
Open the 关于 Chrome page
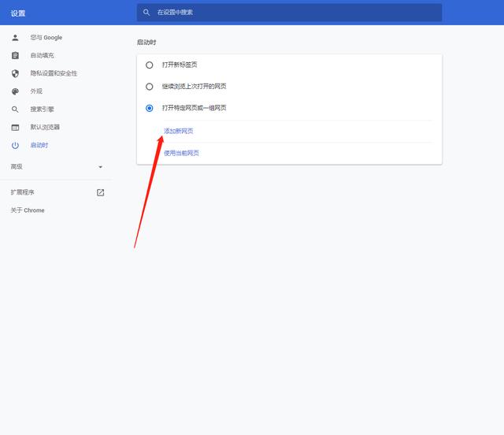(x=28, y=210)
